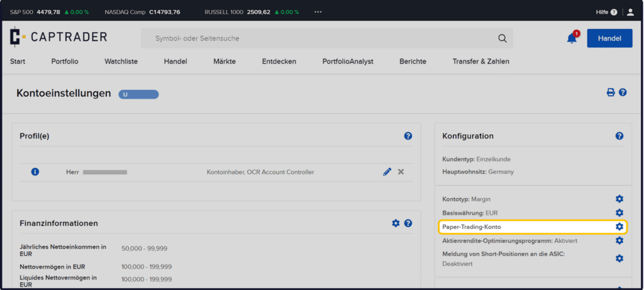Edit the Herr profile with pencil
This screenshot has width=644, height=290.
387,172
